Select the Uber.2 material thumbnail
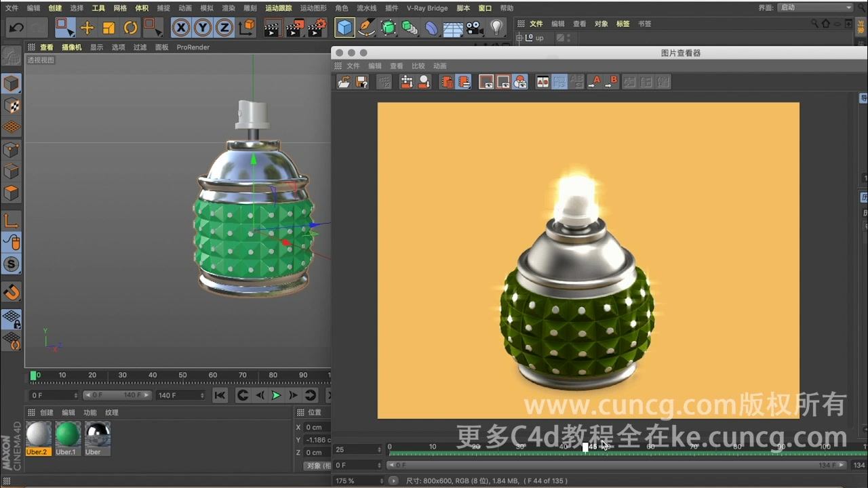This screenshot has width=868, height=488. [x=37, y=434]
